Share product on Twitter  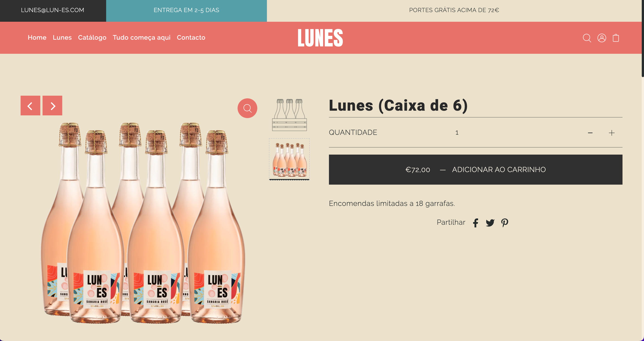tap(490, 223)
